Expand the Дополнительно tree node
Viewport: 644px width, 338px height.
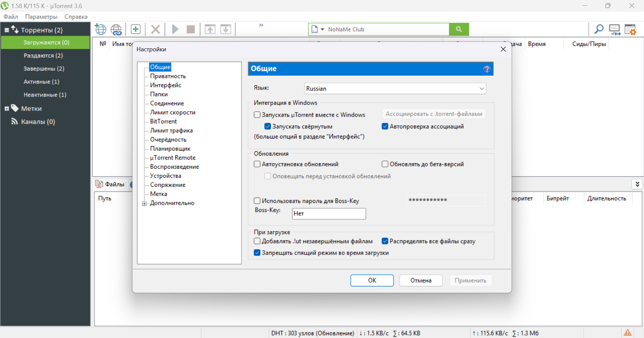(145, 204)
